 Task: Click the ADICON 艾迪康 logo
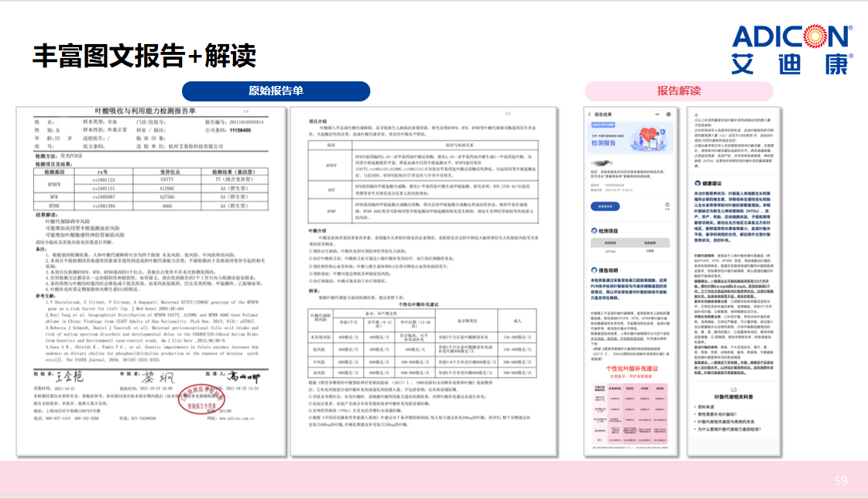coord(791,48)
